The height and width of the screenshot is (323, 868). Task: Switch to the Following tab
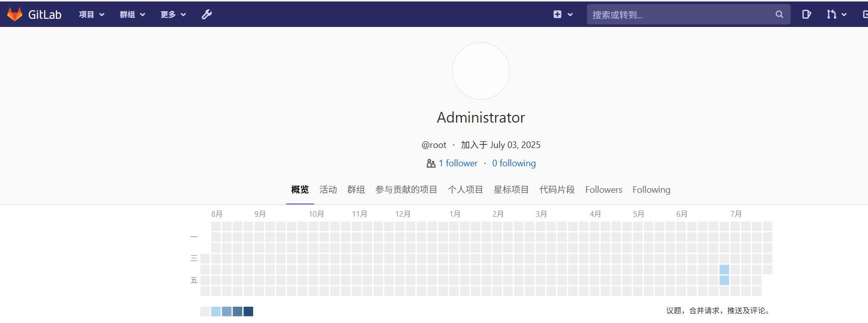[651, 190]
